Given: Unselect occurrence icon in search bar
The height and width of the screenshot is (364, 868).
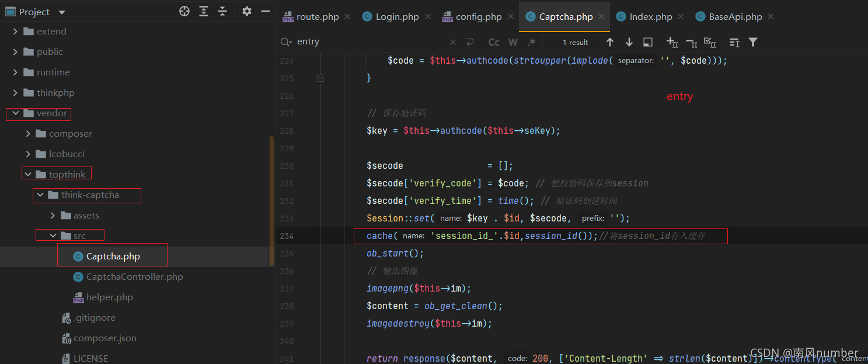Looking at the screenshot, I should 691,42.
